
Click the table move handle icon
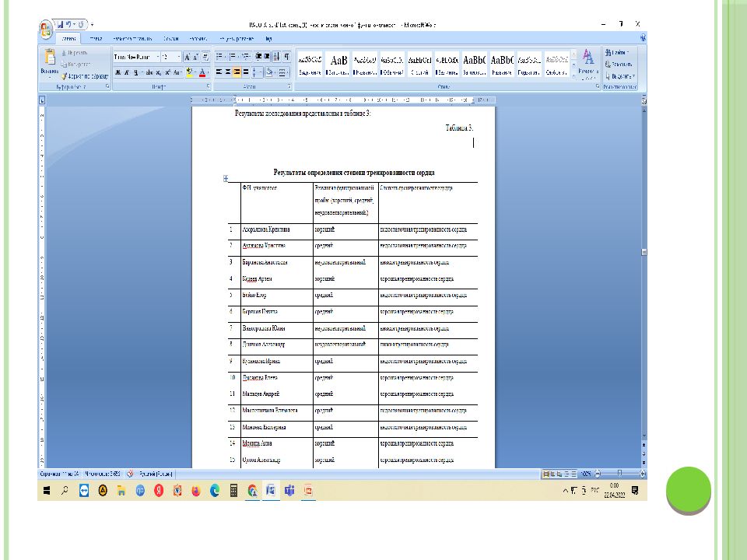pyautogui.click(x=226, y=180)
